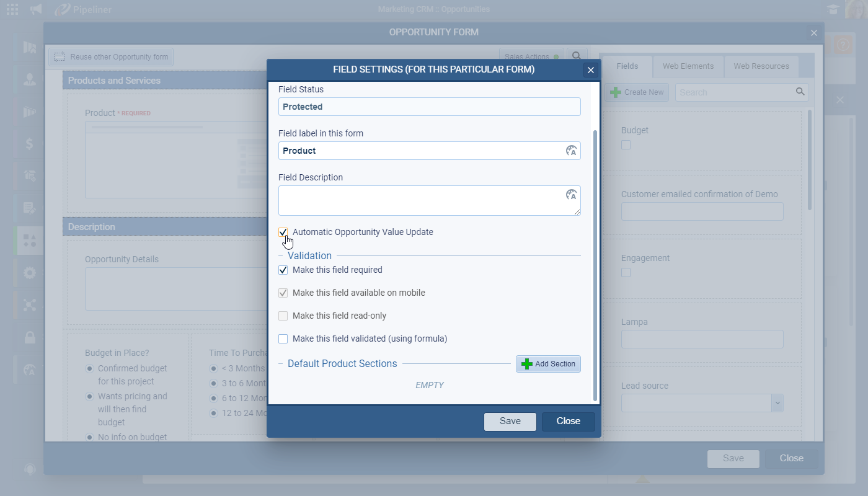Click translate icon in Field Description box

pos(571,195)
